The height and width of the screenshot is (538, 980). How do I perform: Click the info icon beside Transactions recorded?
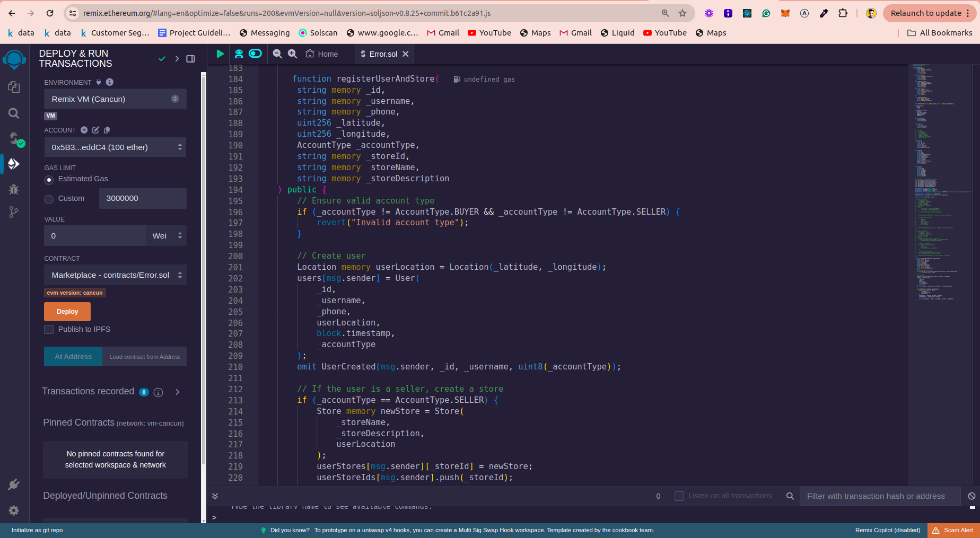tap(158, 392)
